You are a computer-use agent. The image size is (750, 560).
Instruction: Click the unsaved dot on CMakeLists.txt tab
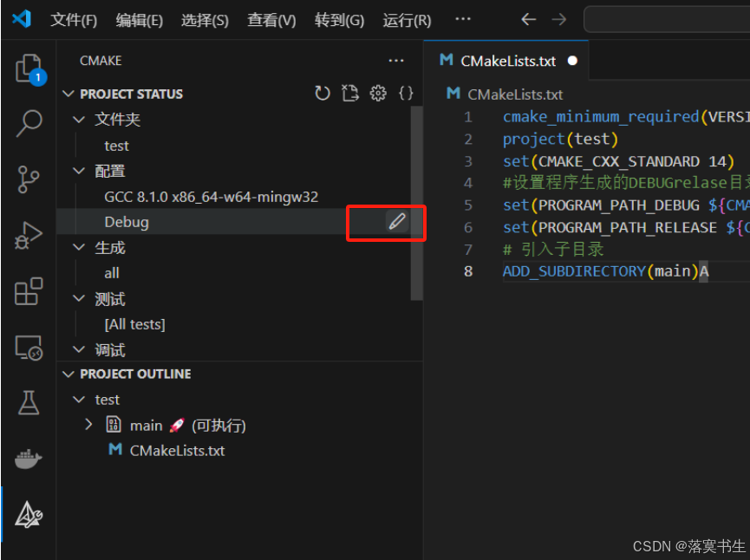click(x=572, y=61)
